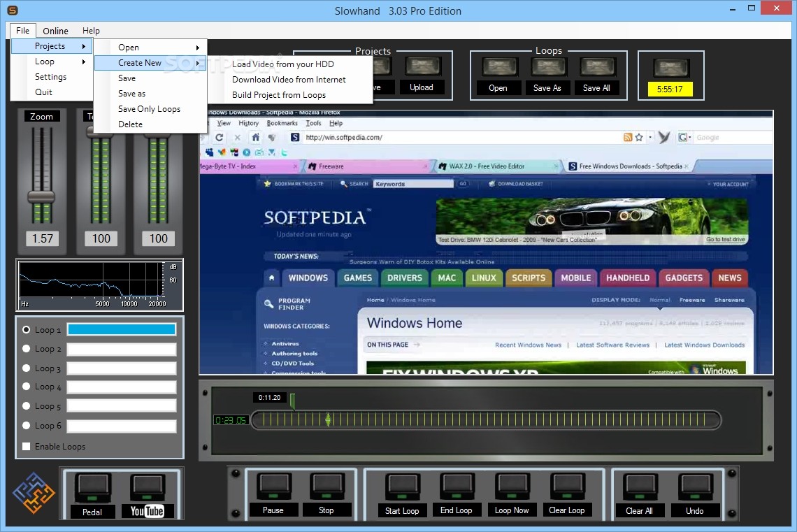The image size is (797, 532).
Task: Select the Loop 2 radio button
Action: click(x=27, y=349)
